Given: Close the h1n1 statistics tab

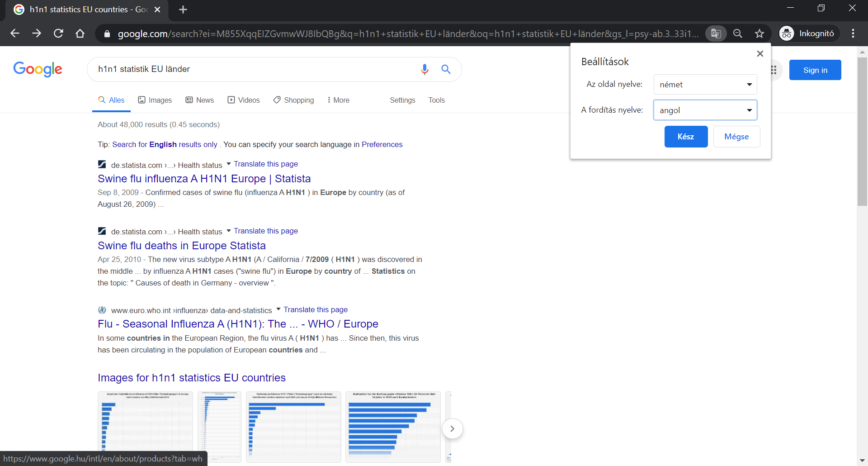Looking at the screenshot, I should [157, 10].
